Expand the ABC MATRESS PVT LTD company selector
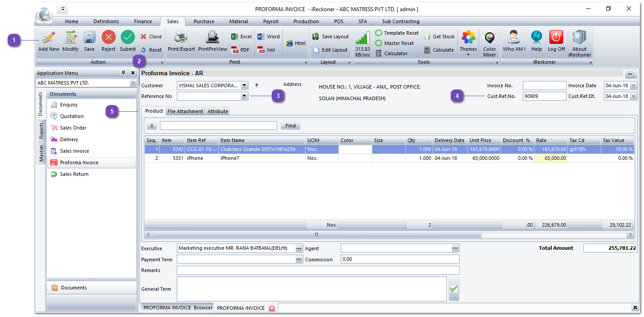 pos(133,82)
